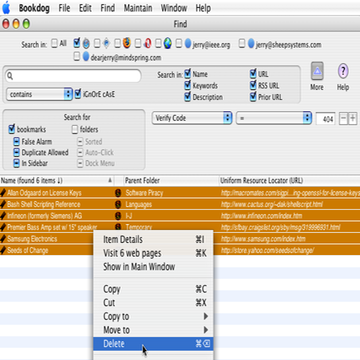Toggle the Duplicate Allowed checkbox
Screen dimensions: 360x360
17,152
